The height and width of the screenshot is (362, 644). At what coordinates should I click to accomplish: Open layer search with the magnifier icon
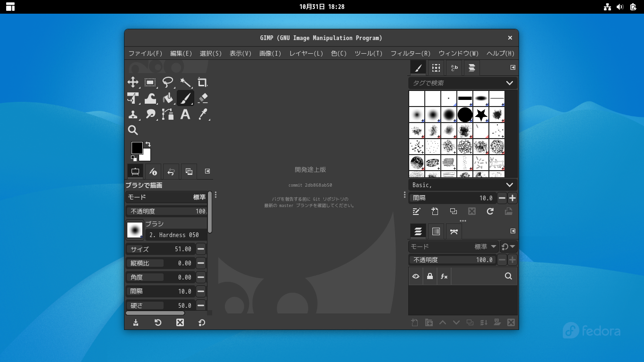508,276
